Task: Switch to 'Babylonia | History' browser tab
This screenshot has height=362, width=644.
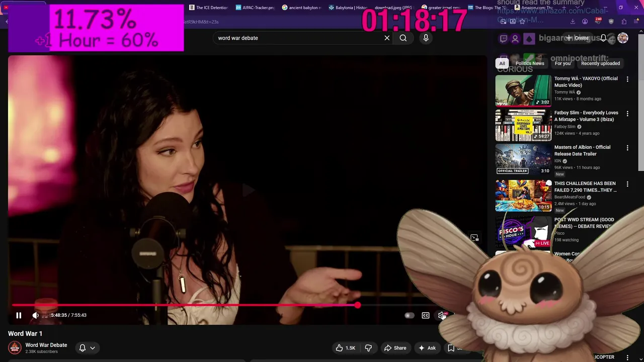Action: pos(348,8)
